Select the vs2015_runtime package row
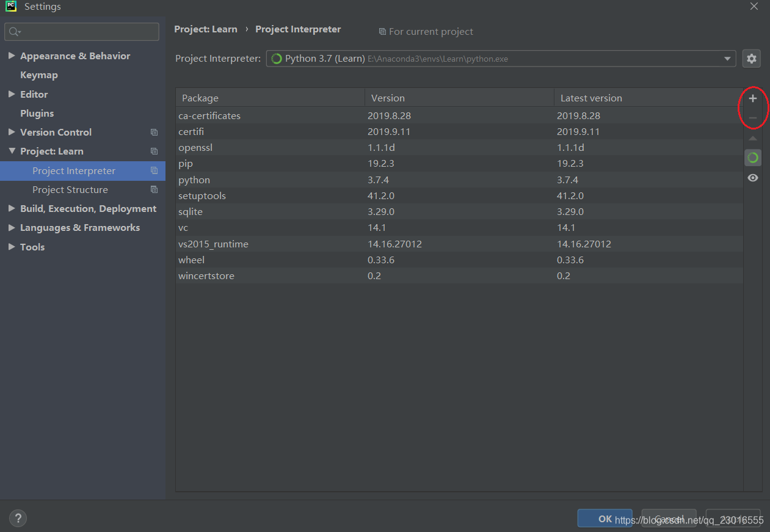Viewport: 770px width, 532px height. pyautogui.click(x=459, y=244)
